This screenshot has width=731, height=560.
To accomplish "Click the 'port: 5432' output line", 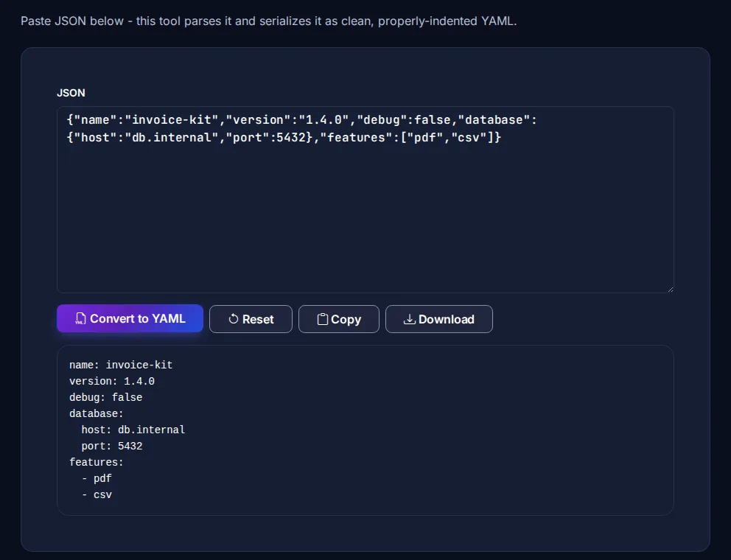I will click(x=112, y=447).
